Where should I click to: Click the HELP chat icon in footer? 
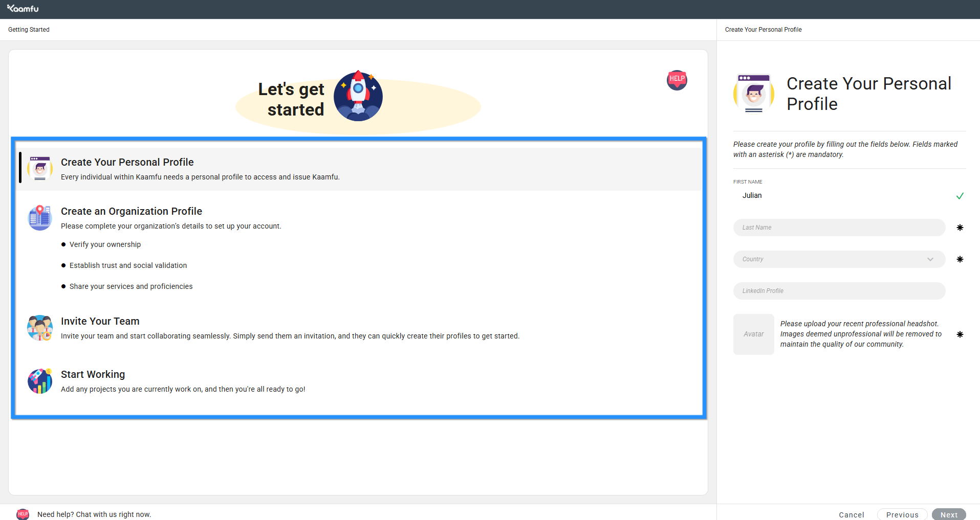(23, 514)
